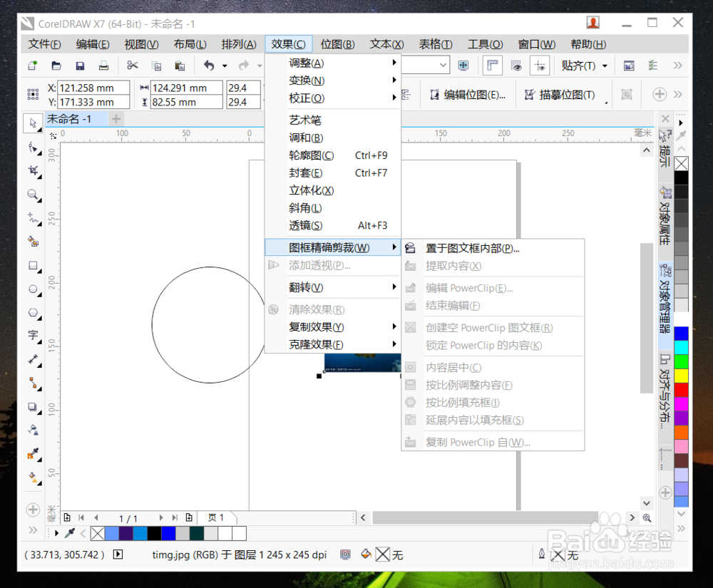Select the Rectangle tool
The image size is (713, 588).
click(x=33, y=266)
